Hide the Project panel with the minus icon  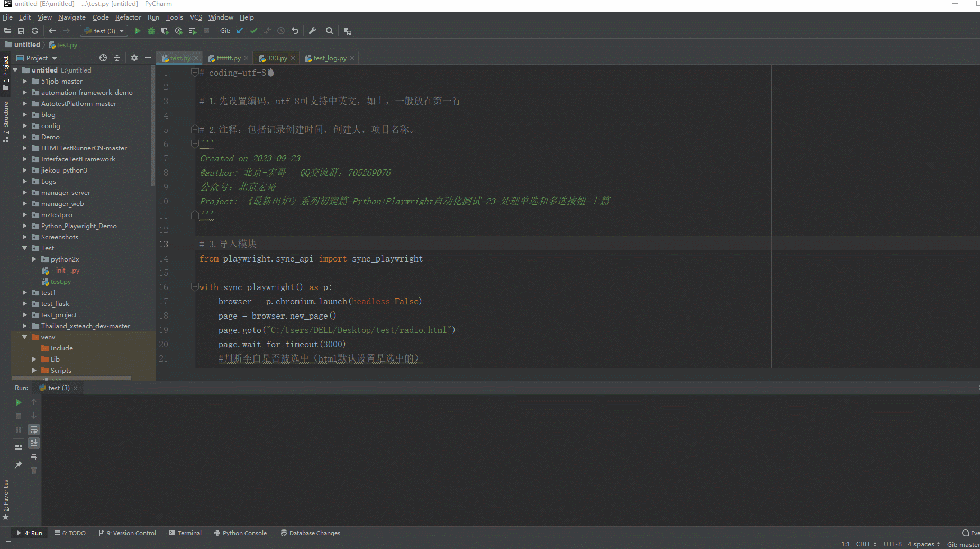click(148, 58)
